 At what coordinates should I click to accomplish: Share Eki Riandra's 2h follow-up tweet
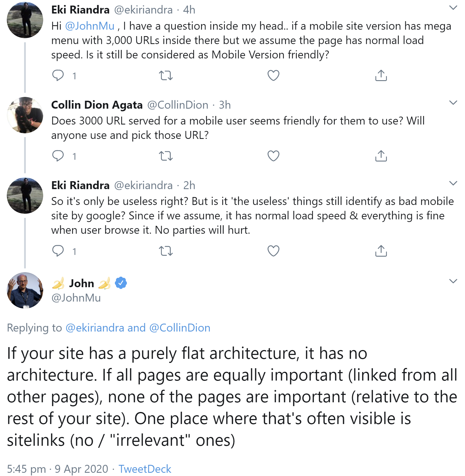[381, 251]
